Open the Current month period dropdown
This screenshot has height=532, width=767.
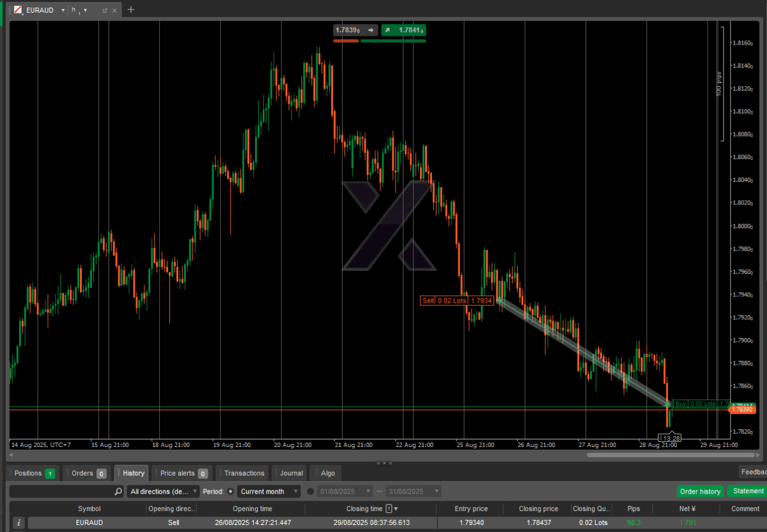point(269,492)
